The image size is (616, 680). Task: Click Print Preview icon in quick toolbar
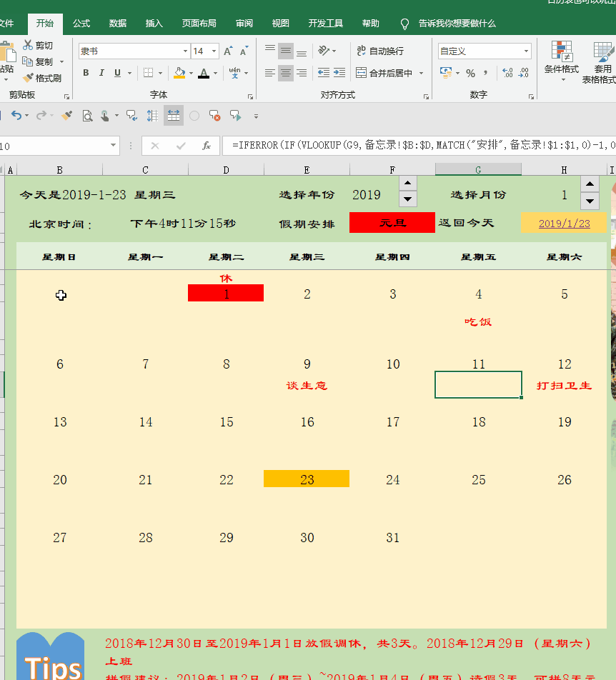point(88,116)
